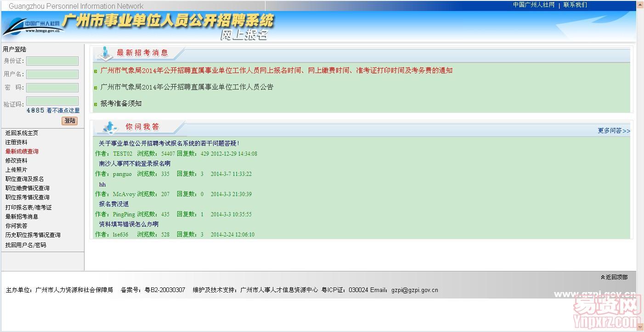644x332 pixels.
Task: Click the bullet icon beside the 气象局 通知 announcement
Action: 96,71
